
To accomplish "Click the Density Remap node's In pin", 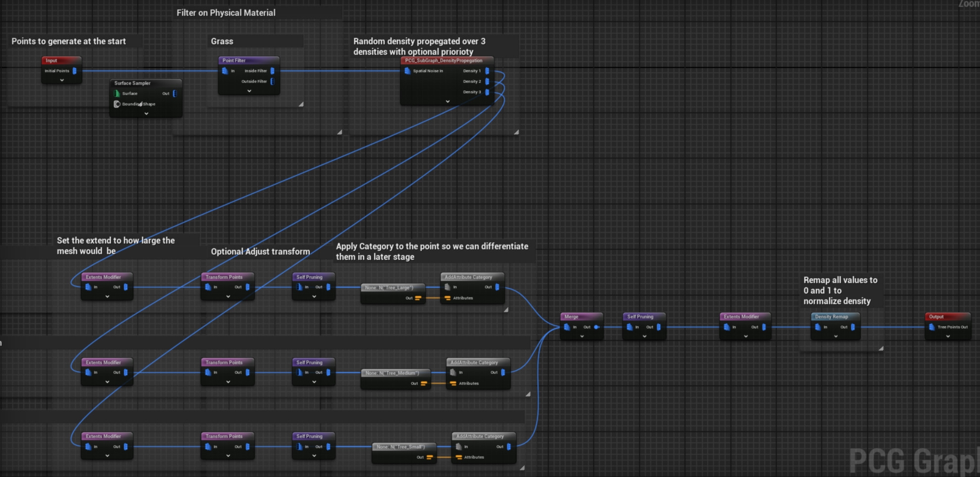I will 818,327.
